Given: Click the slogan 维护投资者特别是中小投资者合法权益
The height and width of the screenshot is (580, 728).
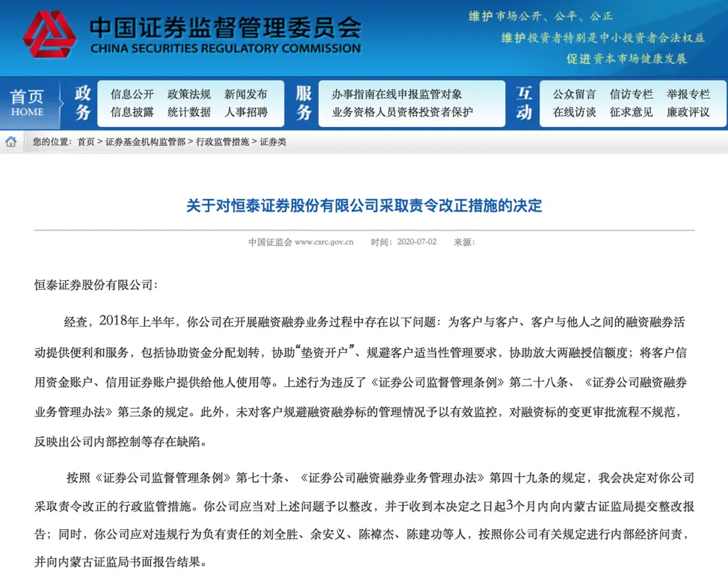Looking at the screenshot, I should (603, 37).
